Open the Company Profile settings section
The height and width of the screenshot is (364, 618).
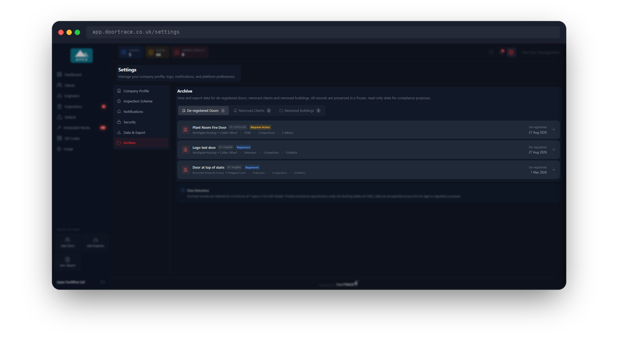(x=141, y=91)
